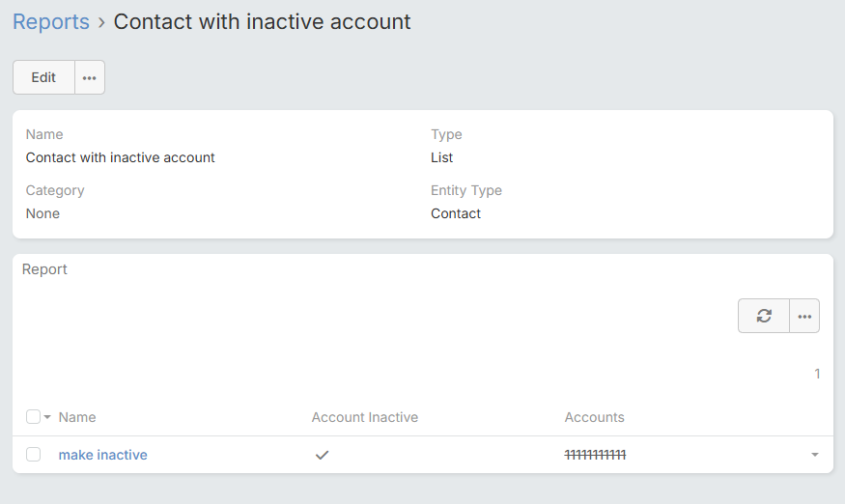Viewport: 845px width, 504px height.
Task: Open the report panel three-dots menu
Action: tap(804, 316)
